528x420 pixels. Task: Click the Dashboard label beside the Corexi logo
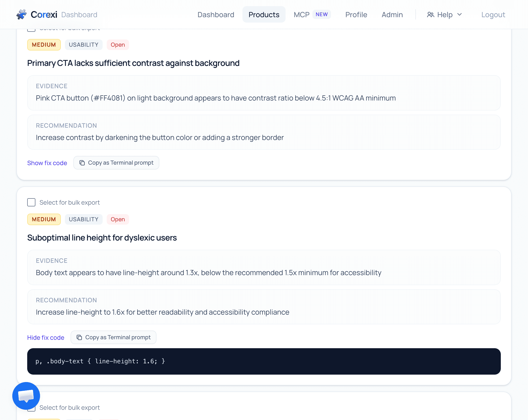[x=79, y=15]
